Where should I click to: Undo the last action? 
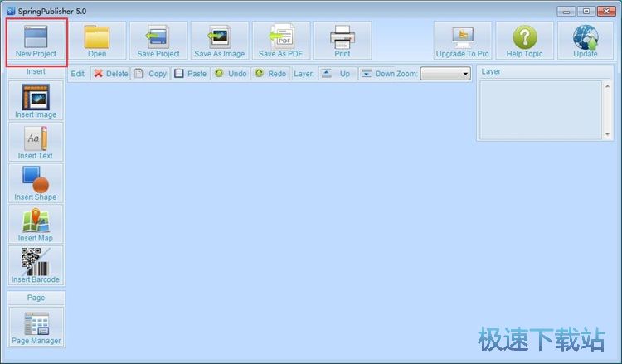(231, 74)
